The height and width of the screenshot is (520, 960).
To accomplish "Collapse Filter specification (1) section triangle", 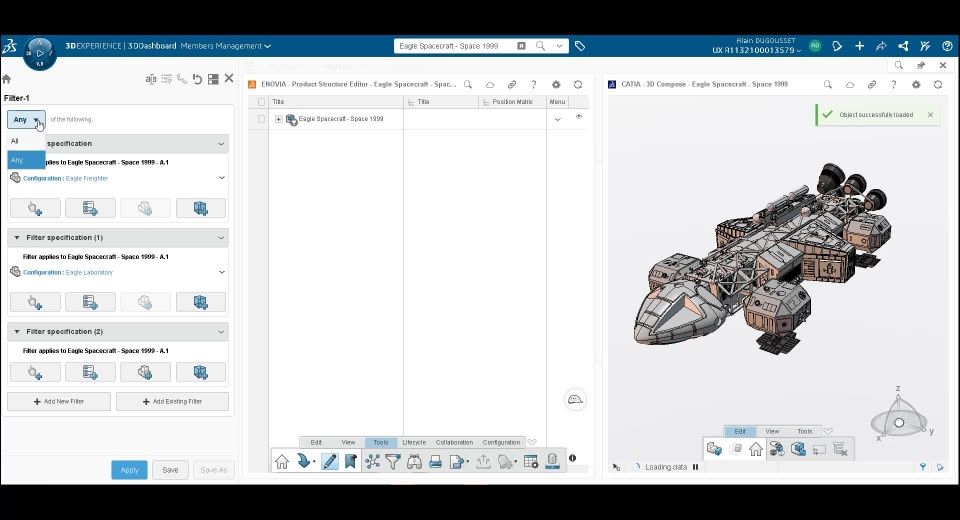I will tap(17, 238).
